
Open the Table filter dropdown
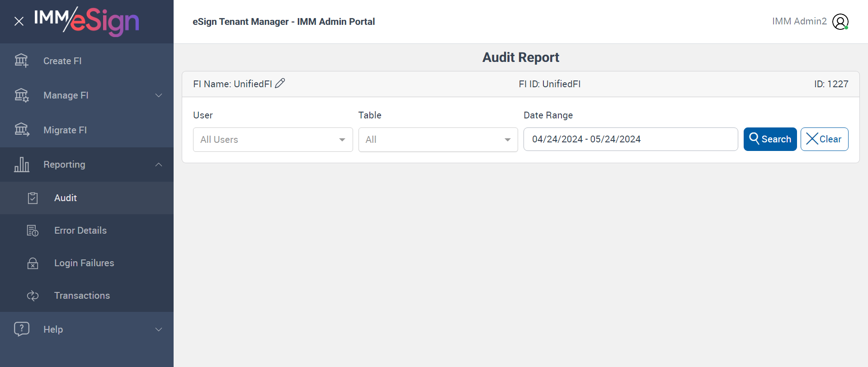tap(438, 140)
